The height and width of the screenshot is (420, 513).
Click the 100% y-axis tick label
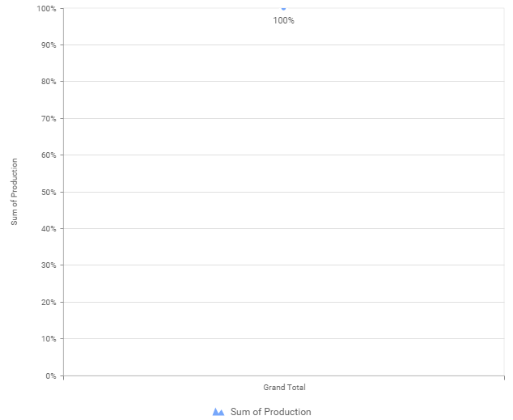[46, 8]
